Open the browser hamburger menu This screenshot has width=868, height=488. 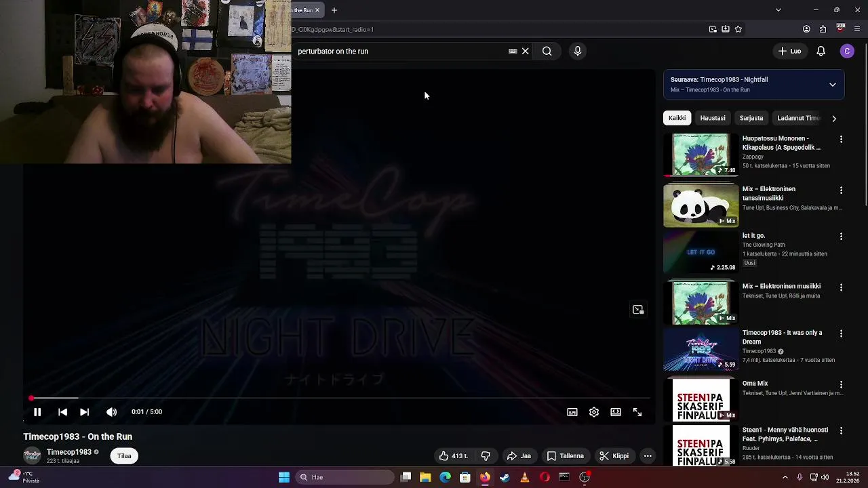(x=857, y=29)
